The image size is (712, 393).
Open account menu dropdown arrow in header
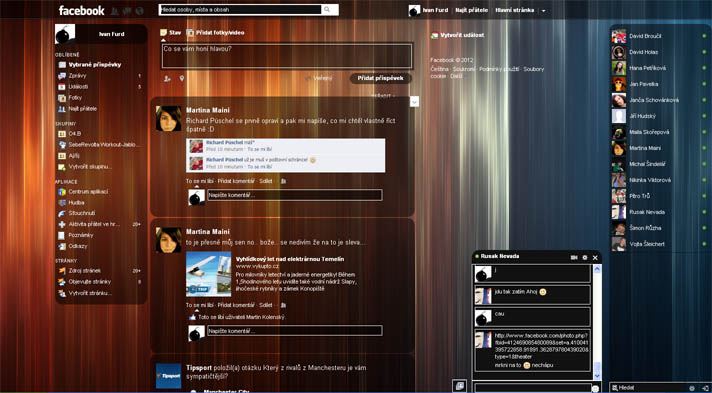[x=544, y=11]
